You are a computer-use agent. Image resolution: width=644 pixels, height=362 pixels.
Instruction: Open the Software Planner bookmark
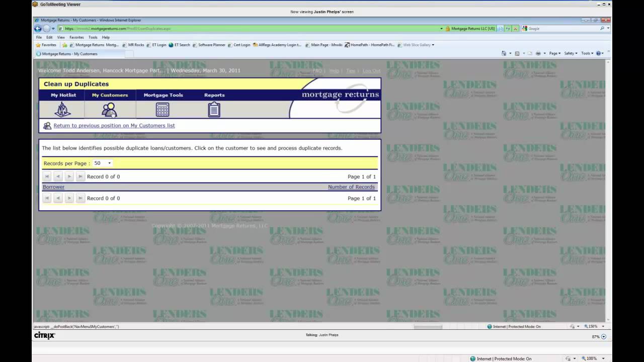pos(209,45)
